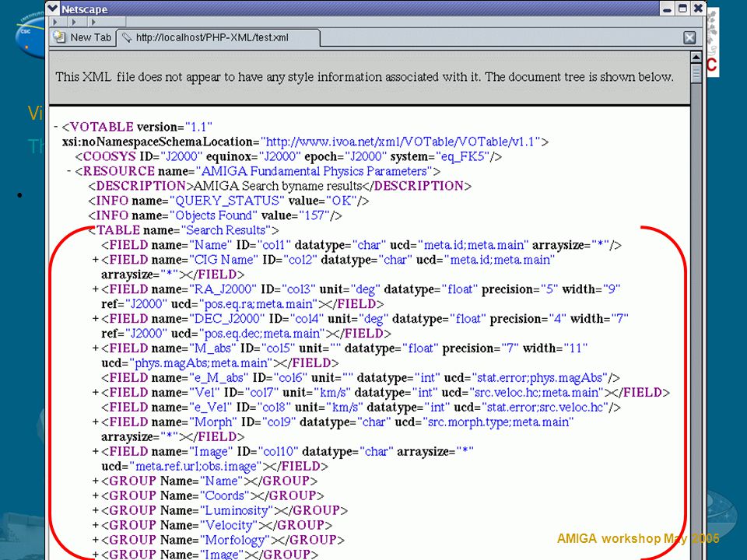The height and width of the screenshot is (560, 747).
Task: Click the DESCRIPTION "AMIGA Search byname results" line
Action: [279, 186]
